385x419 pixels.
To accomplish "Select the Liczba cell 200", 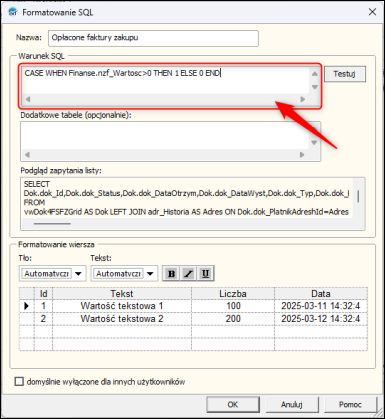I will click(233, 319).
